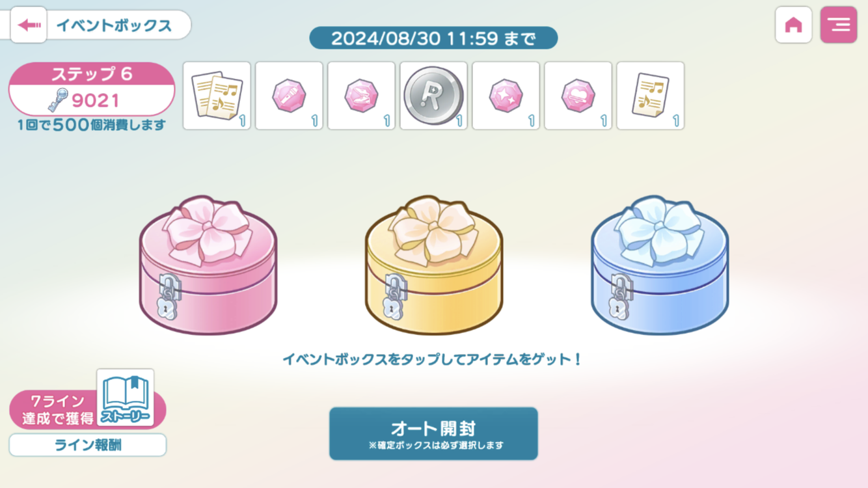Tap the event deadline date banner

pyautogui.click(x=433, y=38)
